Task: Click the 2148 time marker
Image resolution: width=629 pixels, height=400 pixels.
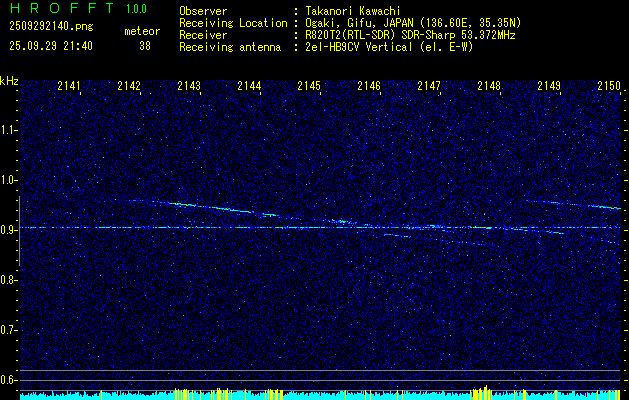Action: pos(489,86)
